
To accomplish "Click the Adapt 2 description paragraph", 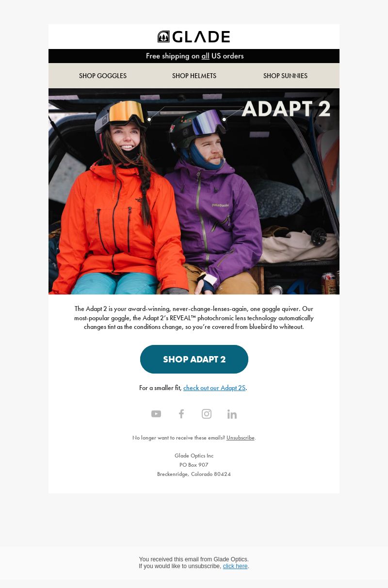I will click(194, 318).
